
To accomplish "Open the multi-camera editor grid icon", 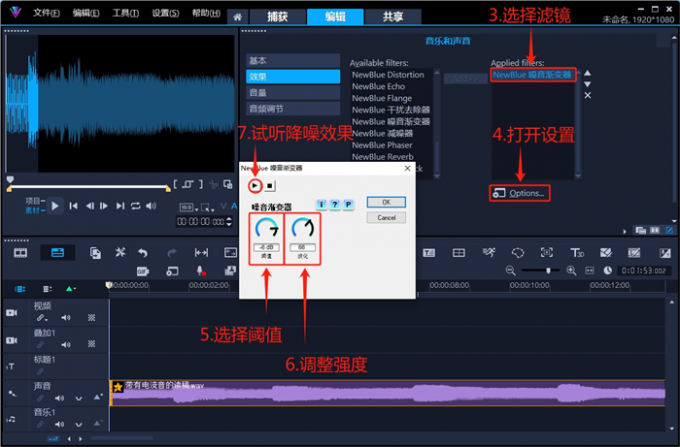I will click(x=459, y=253).
